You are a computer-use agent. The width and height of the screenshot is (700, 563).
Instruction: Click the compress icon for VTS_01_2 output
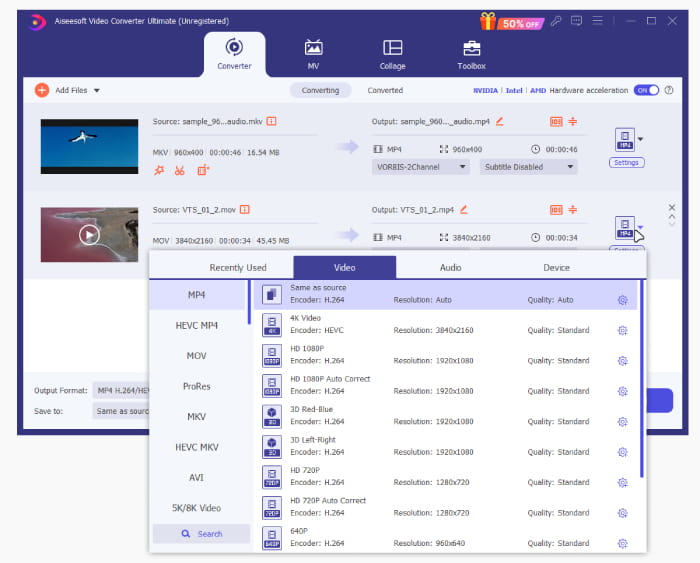point(572,209)
